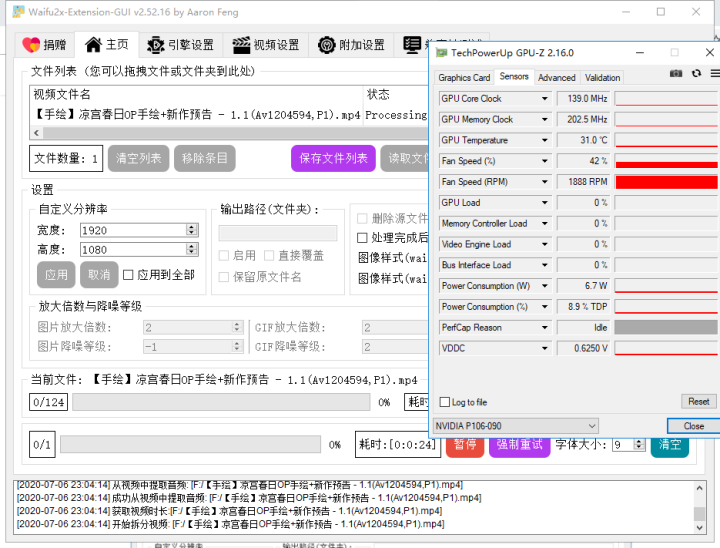Click the Fan Speed (RPM) red graph bar

click(667, 182)
